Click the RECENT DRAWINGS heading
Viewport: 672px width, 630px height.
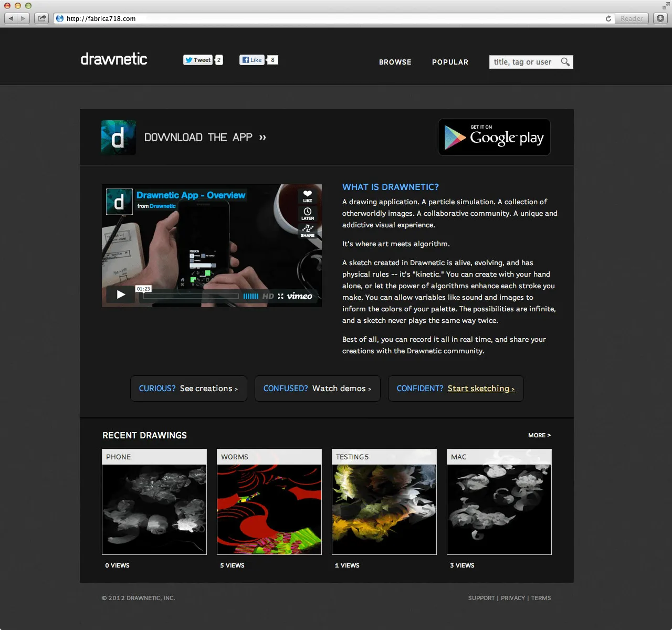coord(144,435)
